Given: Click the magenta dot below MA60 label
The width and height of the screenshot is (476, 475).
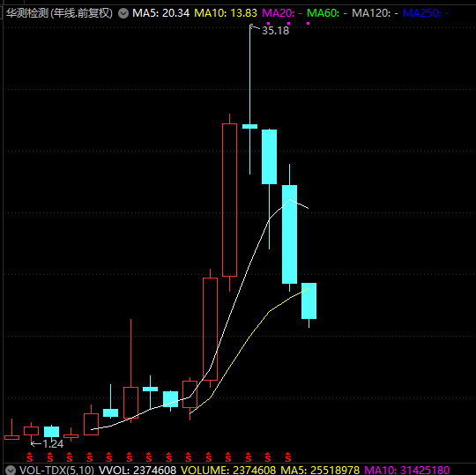Looking at the screenshot, I should [309, 24].
